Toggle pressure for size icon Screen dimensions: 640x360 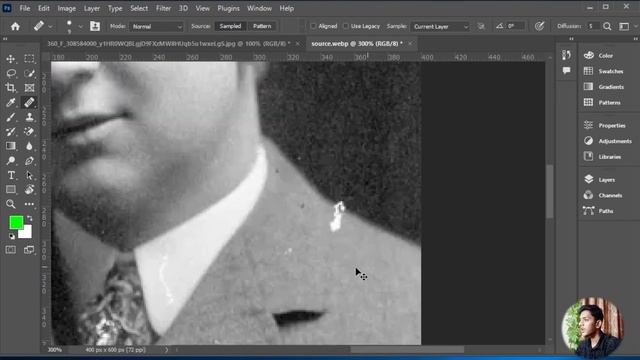(x=539, y=26)
